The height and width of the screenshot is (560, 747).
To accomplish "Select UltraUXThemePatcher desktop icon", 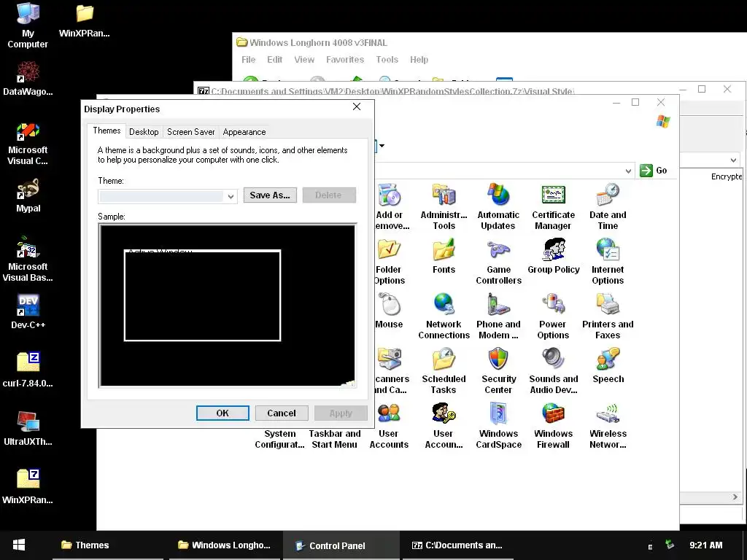I will (x=28, y=429).
